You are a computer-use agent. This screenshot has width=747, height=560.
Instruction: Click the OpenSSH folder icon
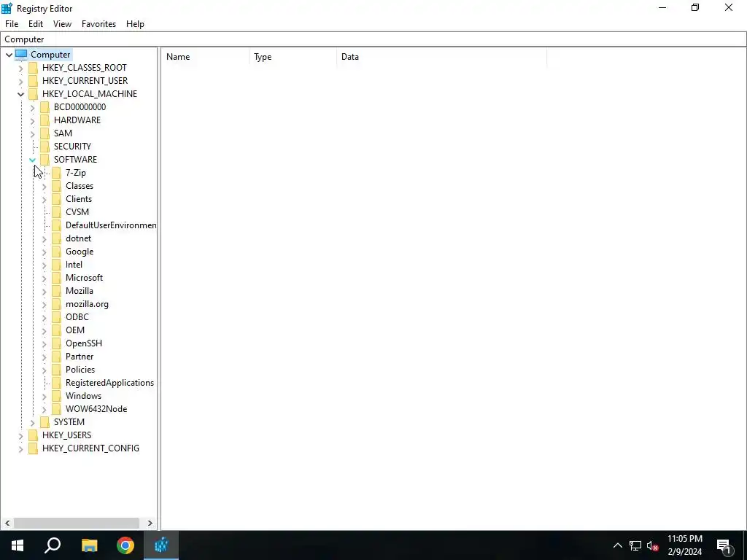pos(57,343)
